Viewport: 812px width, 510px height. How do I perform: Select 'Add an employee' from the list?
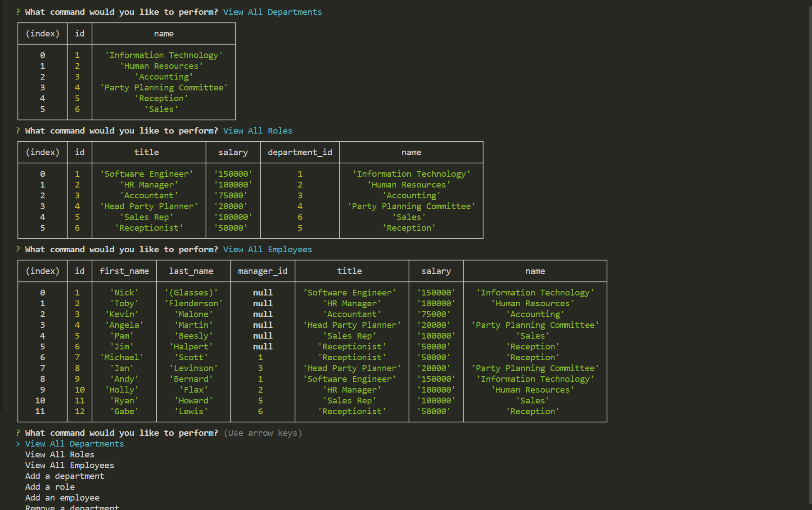click(62, 497)
